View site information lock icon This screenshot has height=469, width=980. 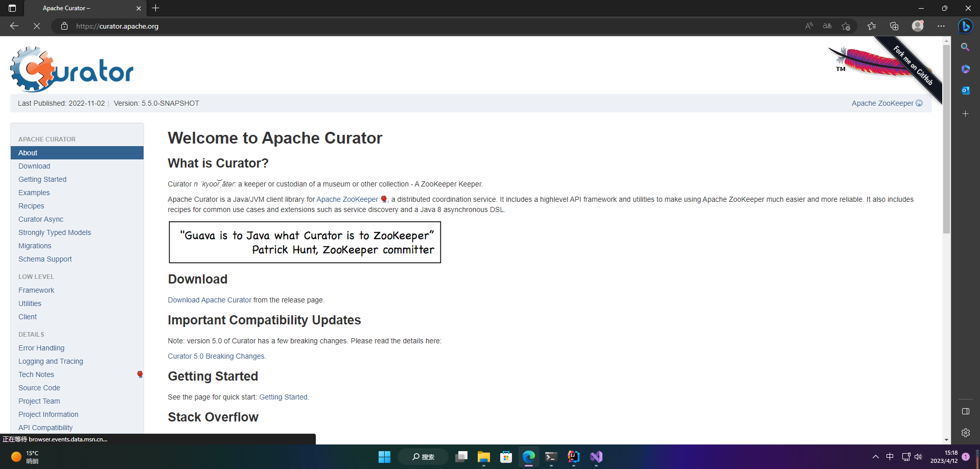coord(64,26)
